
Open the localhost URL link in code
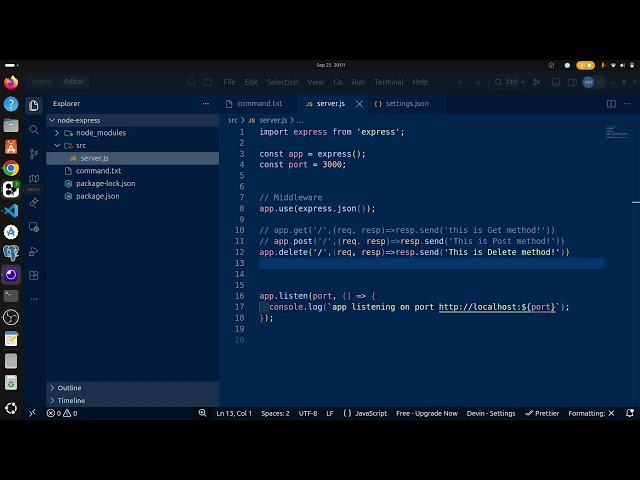click(497, 307)
